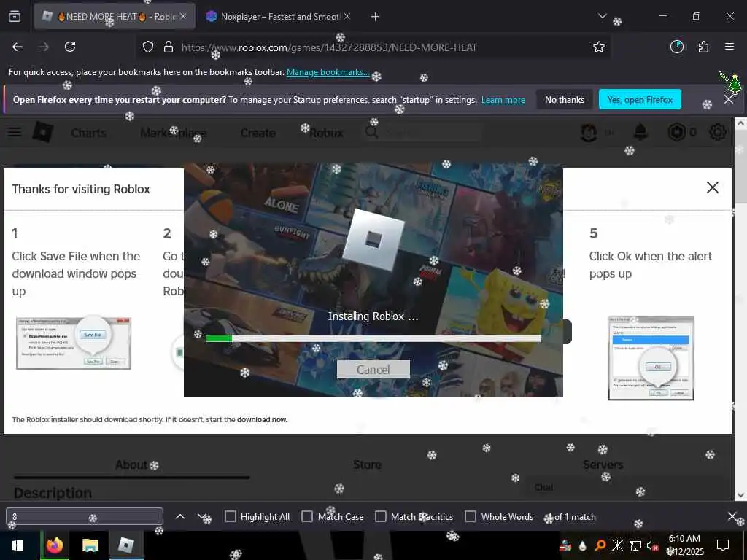Enable the Whole Words checkbox
747x560 pixels.
point(471,516)
